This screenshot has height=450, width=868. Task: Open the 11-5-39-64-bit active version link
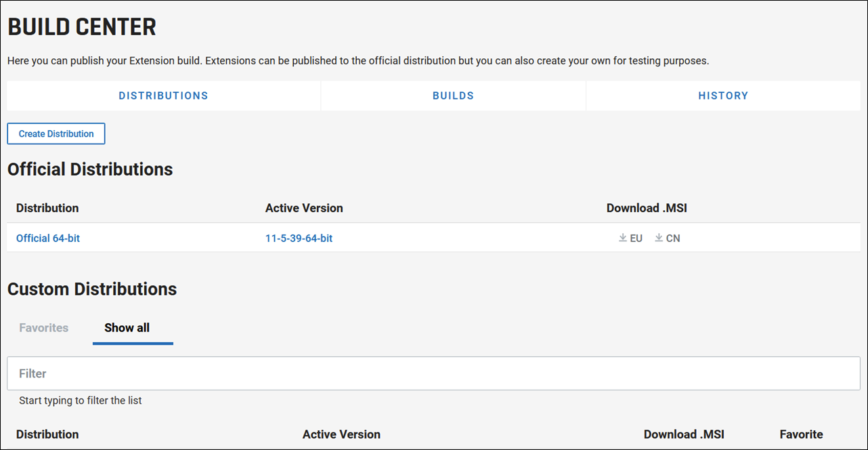299,239
